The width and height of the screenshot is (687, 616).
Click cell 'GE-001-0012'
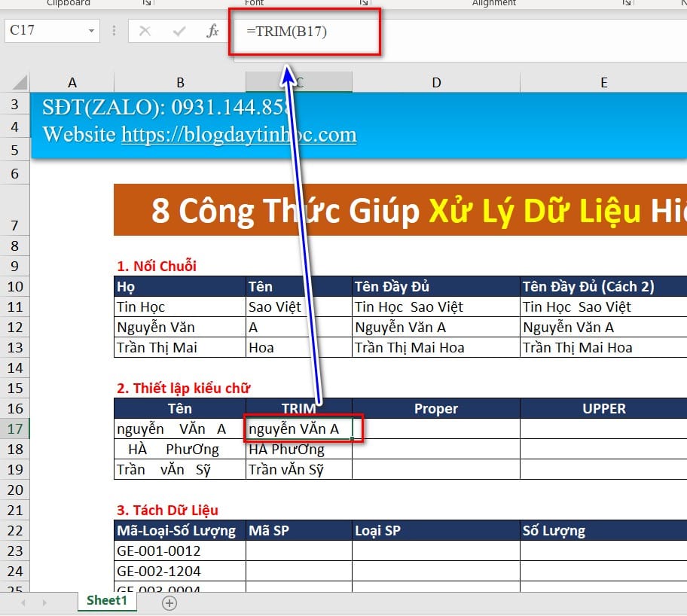click(180, 550)
